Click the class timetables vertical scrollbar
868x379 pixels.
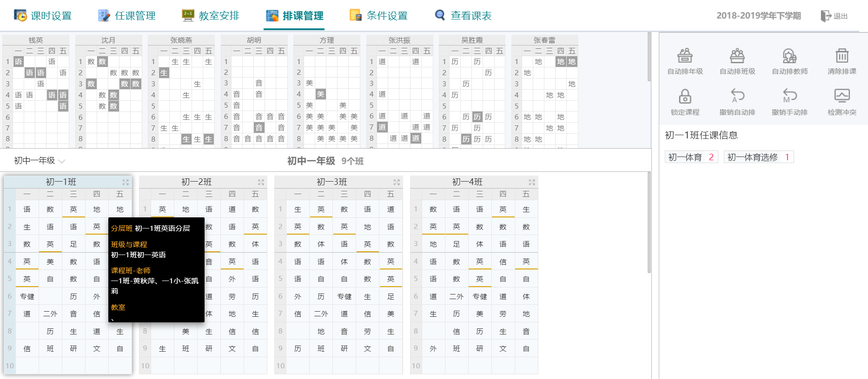tap(649, 223)
